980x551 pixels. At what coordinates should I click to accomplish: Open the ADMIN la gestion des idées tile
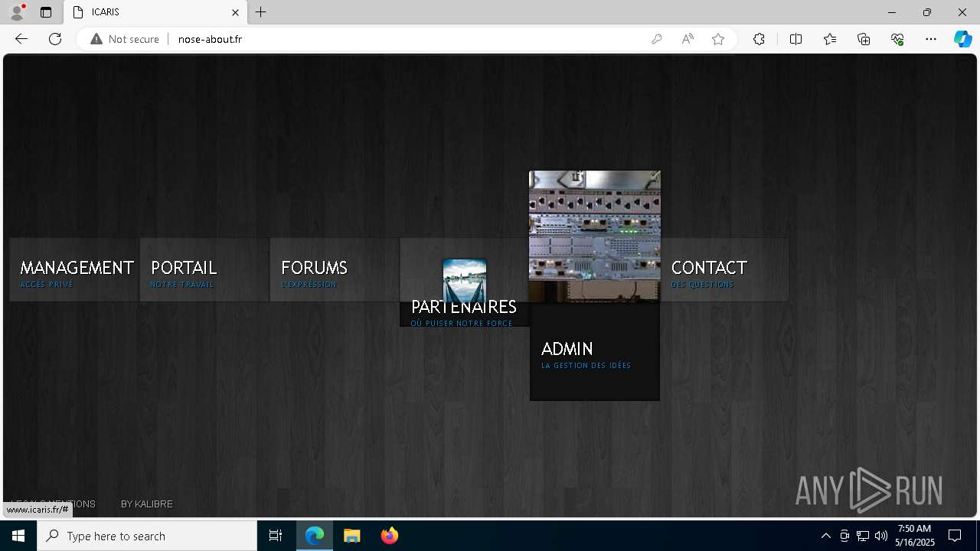click(x=595, y=351)
